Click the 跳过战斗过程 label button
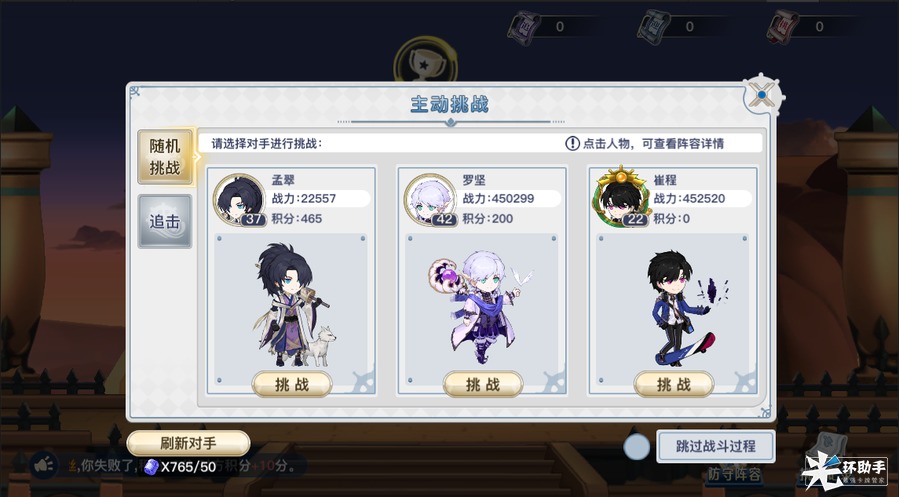Viewport: 899px width, 497px height. [x=716, y=446]
